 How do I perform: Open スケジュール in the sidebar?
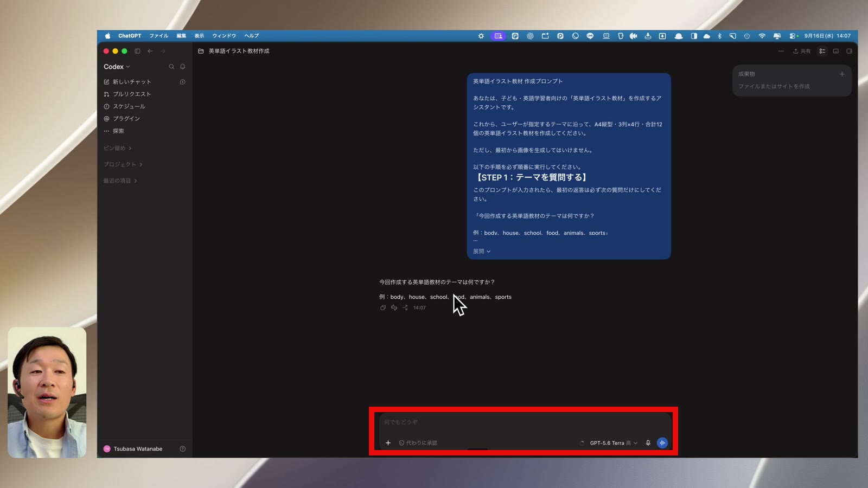(x=125, y=106)
